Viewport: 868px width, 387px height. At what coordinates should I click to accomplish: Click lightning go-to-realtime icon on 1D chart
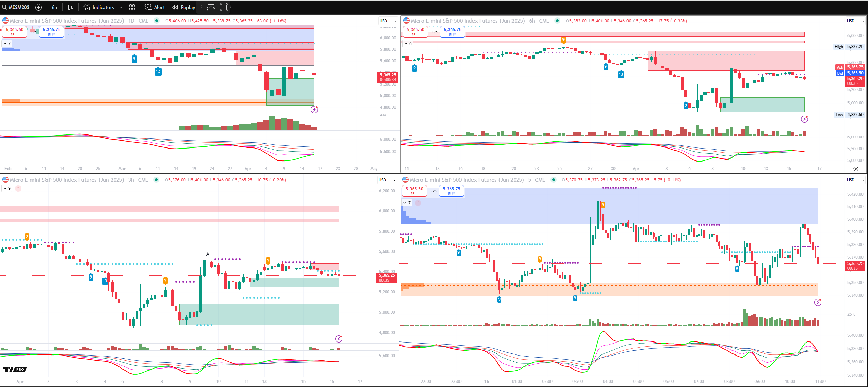tap(314, 109)
